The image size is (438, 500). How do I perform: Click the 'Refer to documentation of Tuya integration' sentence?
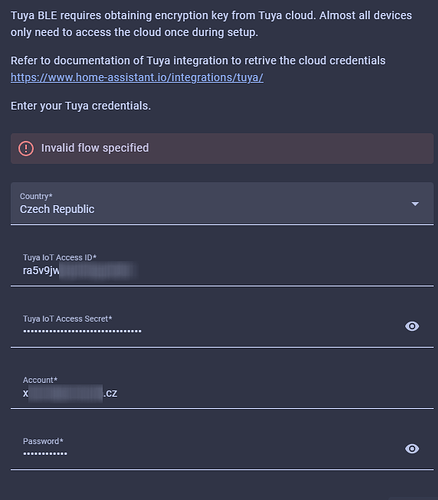[x=198, y=61]
